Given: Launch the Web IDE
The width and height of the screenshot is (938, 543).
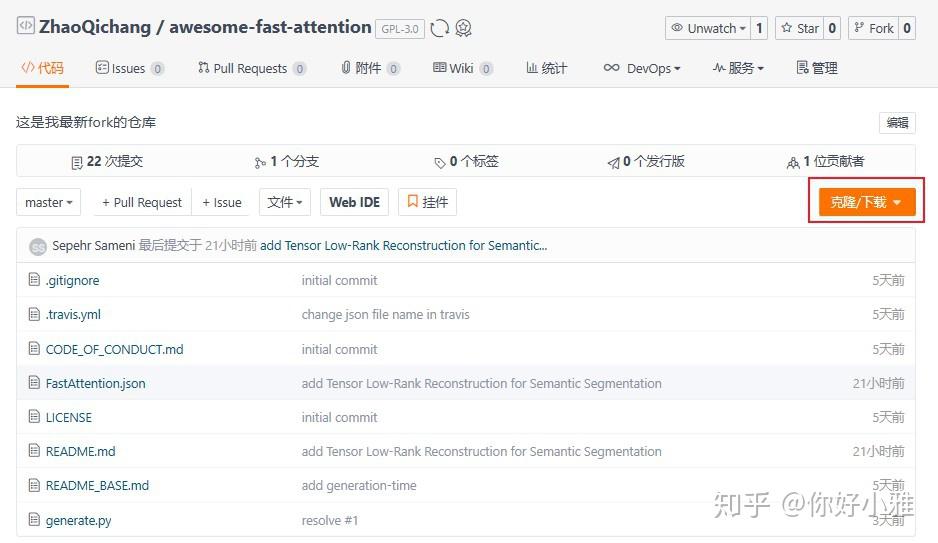Looking at the screenshot, I should tap(355, 202).
